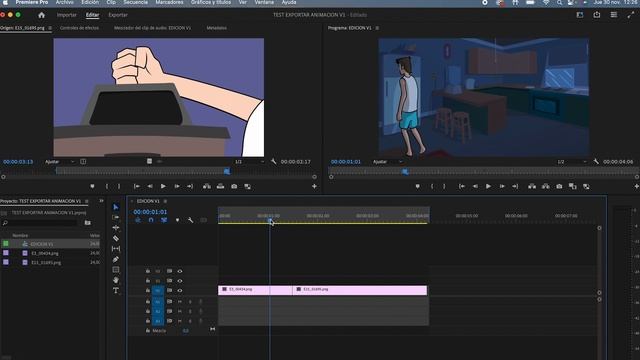This screenshot has height=360, width=640.
Task: Select the Track Select Forward tool
Action: pos(116,218)
